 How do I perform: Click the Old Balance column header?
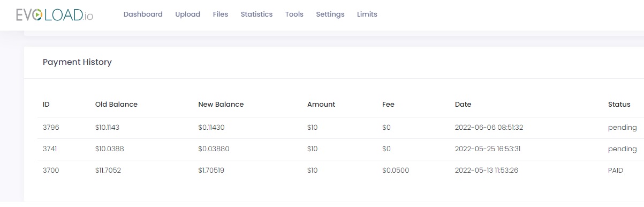click(116, 105)
